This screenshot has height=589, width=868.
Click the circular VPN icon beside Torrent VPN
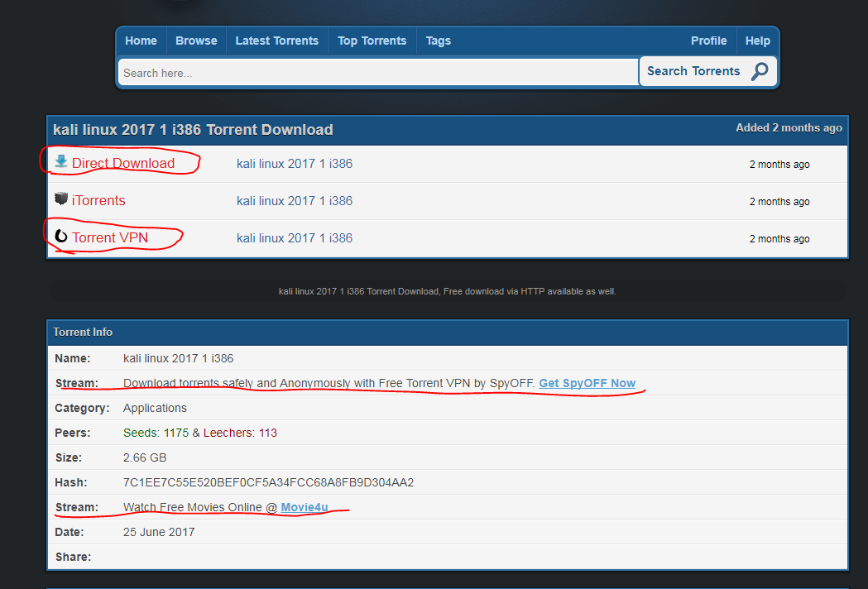click(60, 237)
